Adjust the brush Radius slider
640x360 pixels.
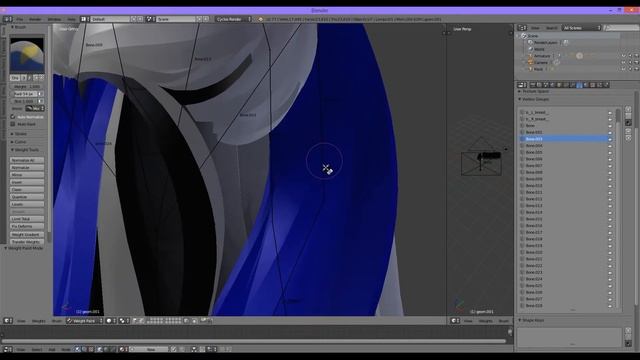24,94
